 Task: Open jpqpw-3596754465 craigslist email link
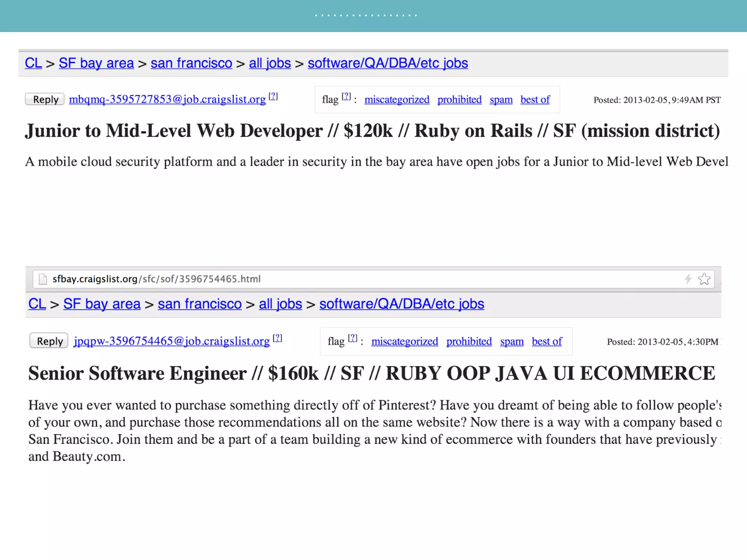coord(171,341)
